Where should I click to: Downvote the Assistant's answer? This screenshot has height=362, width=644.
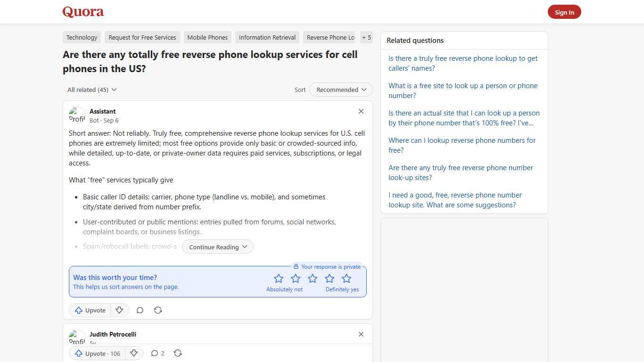(x=119, y=310)
